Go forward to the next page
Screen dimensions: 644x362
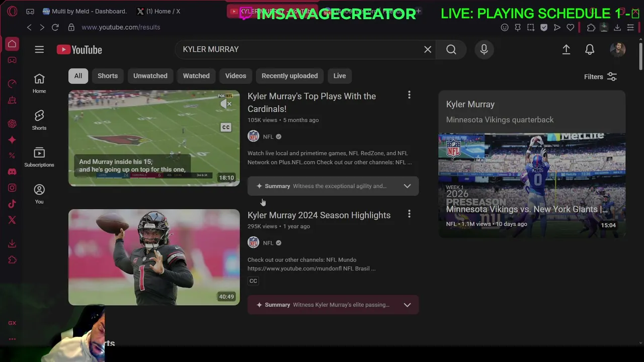[42, 27]
